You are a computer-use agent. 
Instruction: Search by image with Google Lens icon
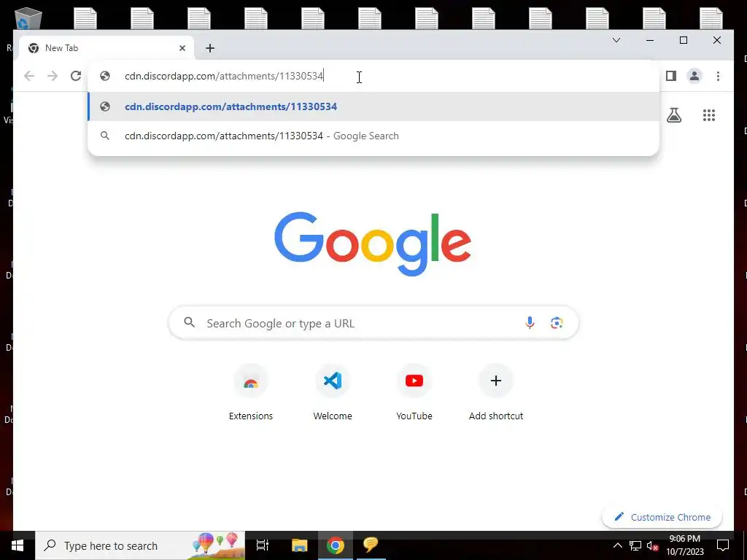[557, 323]
